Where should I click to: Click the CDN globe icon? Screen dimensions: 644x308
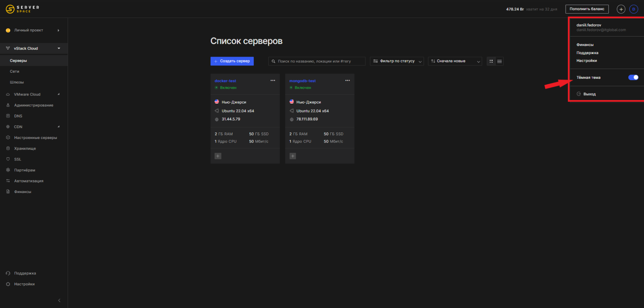8,127
